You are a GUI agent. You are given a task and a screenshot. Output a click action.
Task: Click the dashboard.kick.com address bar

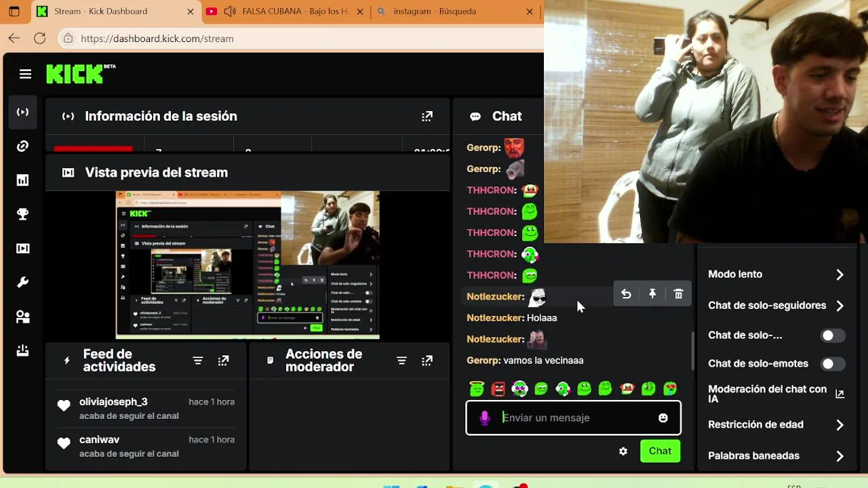[298, 39]
